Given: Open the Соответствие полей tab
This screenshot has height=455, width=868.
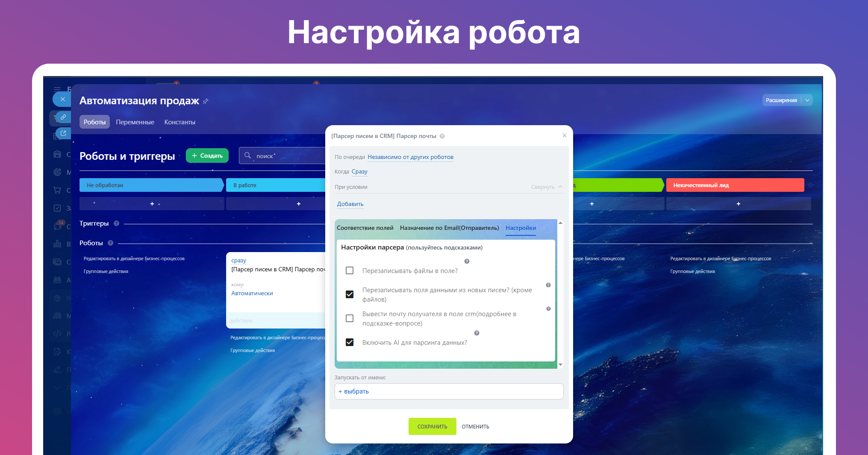Looking at the screenshot, I should 365,228.
